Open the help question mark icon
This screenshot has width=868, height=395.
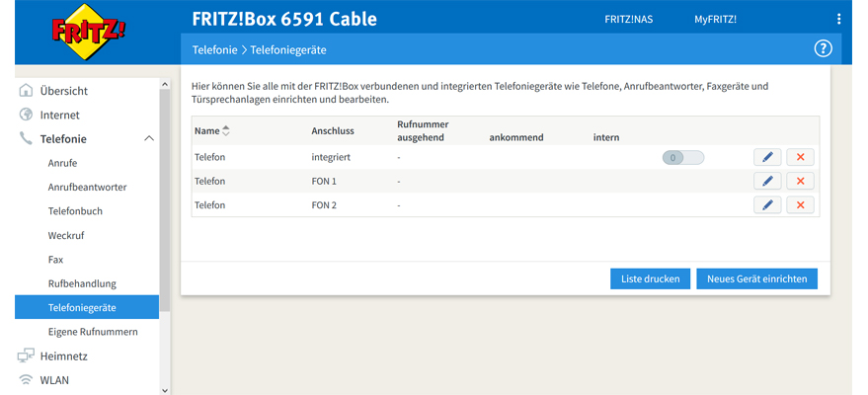pyautogui.click(x=823, y=48)
